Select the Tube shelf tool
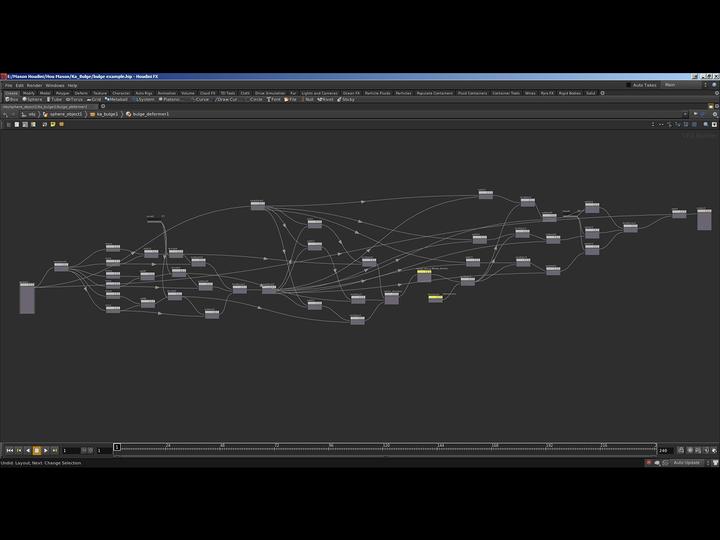The height and width of the screenshot is (540, 720). [x=55, y=99]
